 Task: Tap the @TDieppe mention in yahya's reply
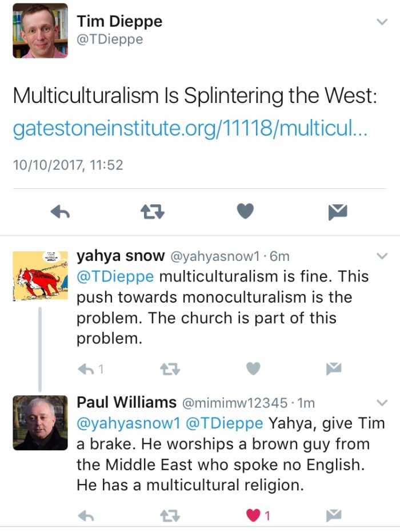click(x=115, y=277)
